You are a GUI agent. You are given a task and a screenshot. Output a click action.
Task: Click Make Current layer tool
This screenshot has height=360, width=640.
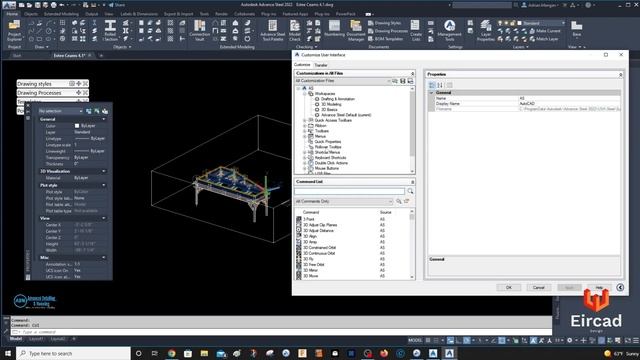(x=545, y=31)
